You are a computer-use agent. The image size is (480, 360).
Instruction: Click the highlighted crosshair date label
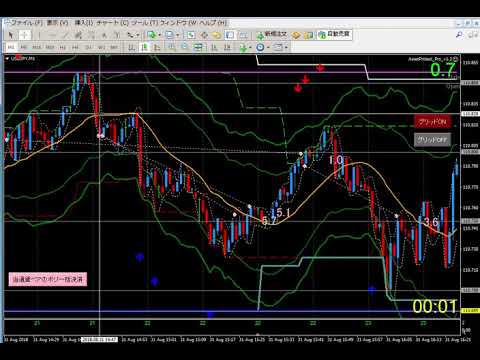click(100, 339)
